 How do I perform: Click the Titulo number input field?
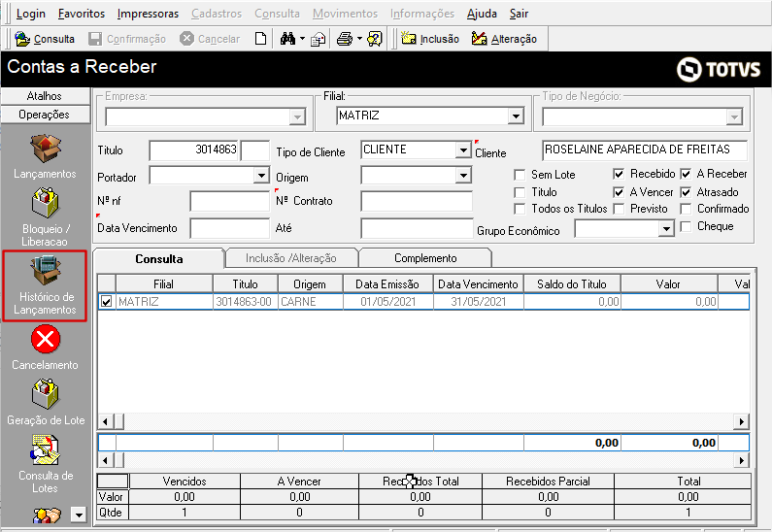pyautogui.click(x=194, y=150)
